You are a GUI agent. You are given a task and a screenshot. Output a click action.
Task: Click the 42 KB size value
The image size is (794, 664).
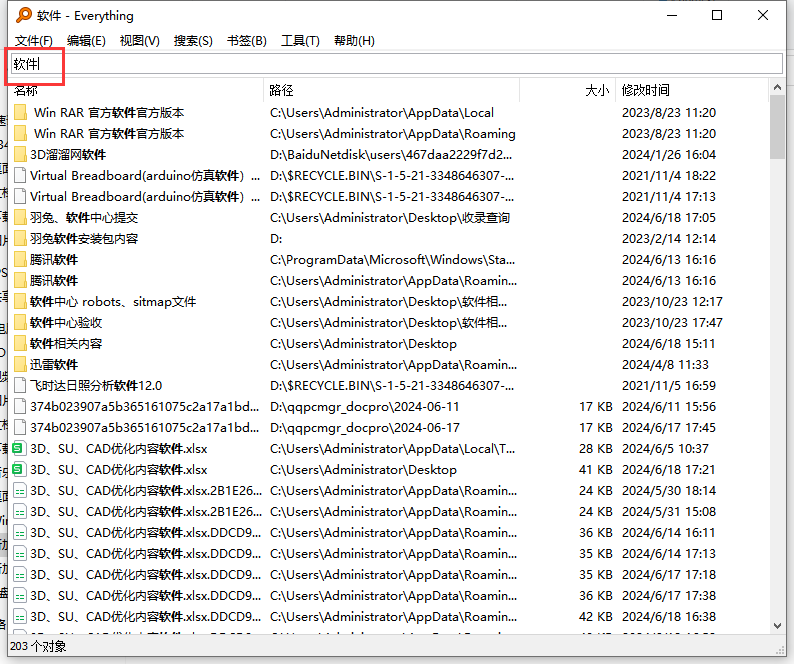596,617
